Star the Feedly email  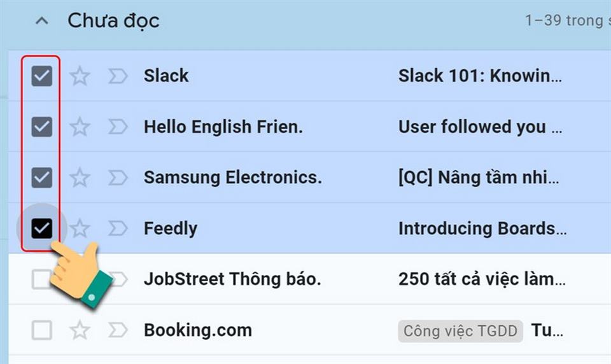pos(80,228)
